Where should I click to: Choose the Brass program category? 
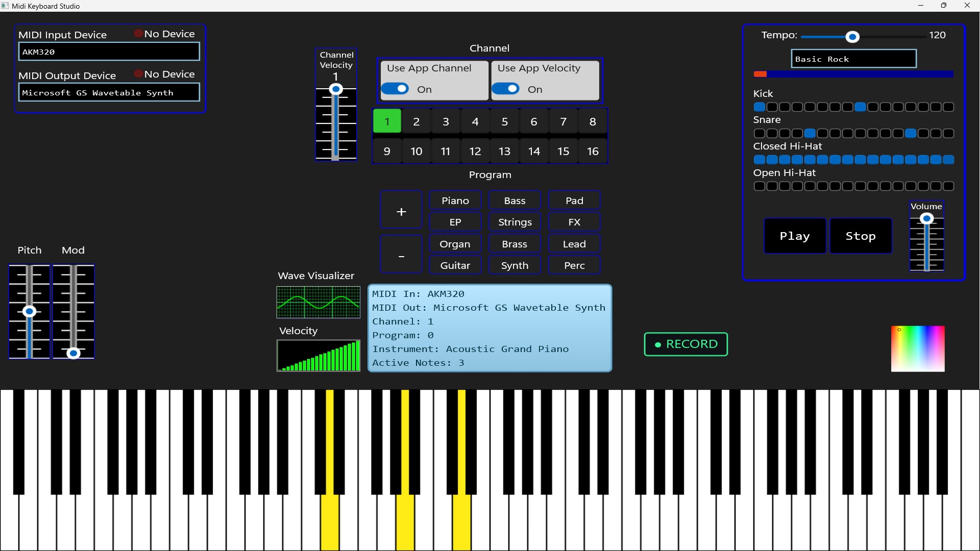click(515, 244)
